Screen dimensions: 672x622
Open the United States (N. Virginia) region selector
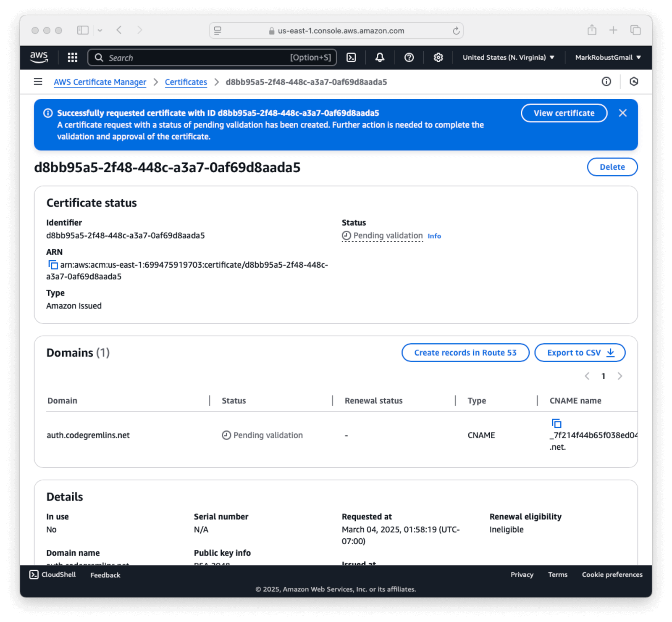(507, 58)
